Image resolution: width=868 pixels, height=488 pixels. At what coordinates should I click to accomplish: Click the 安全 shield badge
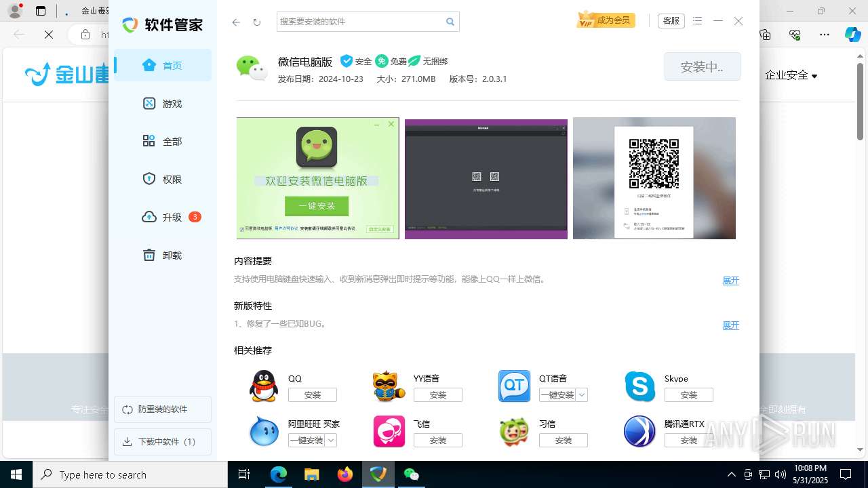click(347, 61)
